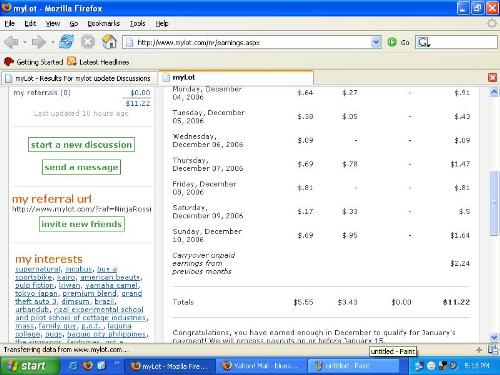Click the $0.00 referrals earnings link
The height and width of the screenshot is (375, 500).
click(x=140, y=93)
